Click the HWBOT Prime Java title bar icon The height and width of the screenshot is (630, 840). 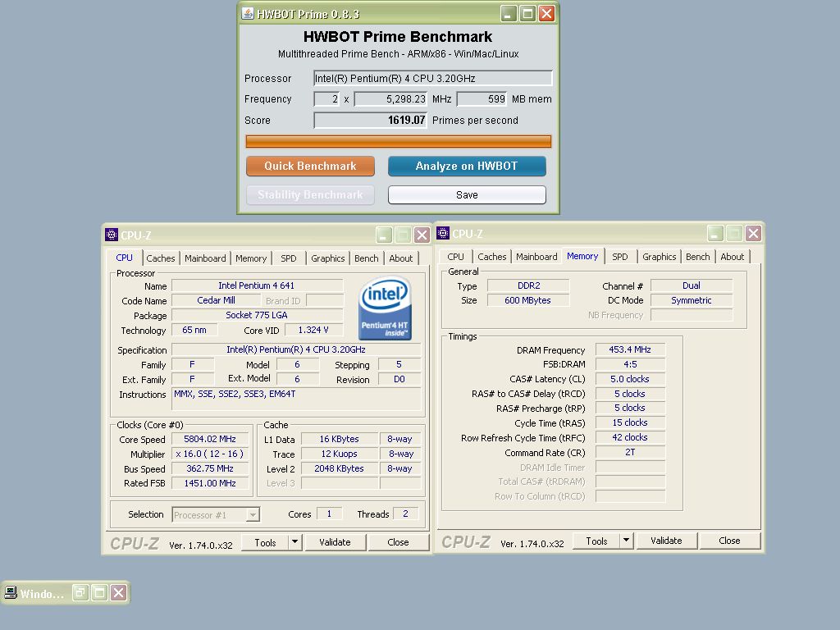pyautogui.click(x=248, y=13)
